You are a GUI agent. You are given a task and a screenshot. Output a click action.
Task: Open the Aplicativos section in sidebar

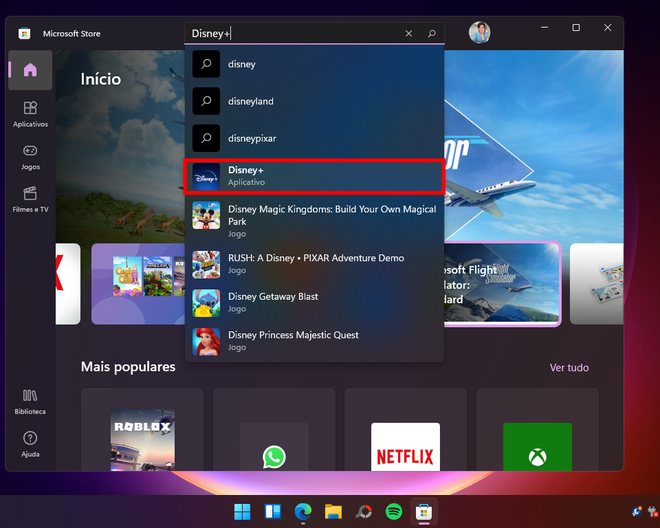coord(30,114)
